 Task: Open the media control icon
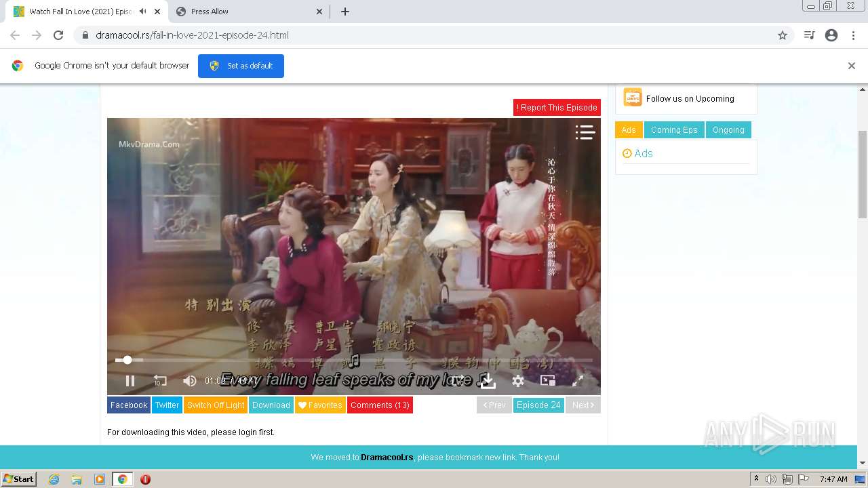809,35
